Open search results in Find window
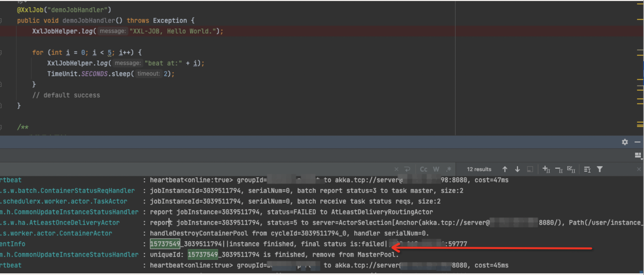 [587, 169]
